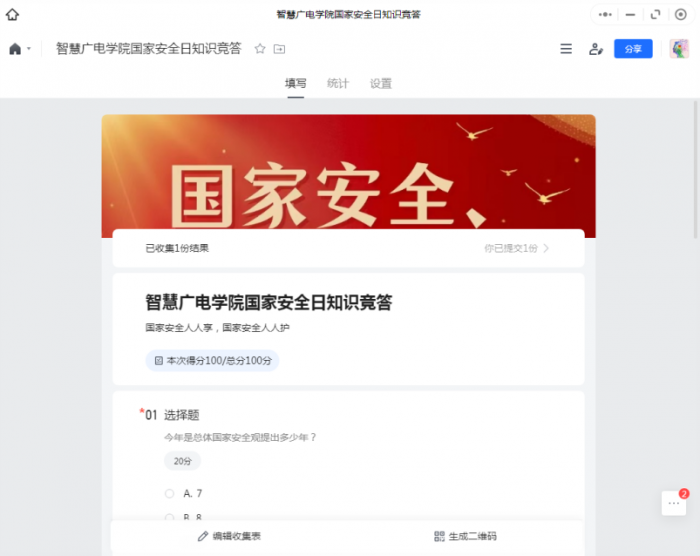The image size is (700, 556).
Task: Click the outlined home icon at top-left
Action: click(12, 15)
